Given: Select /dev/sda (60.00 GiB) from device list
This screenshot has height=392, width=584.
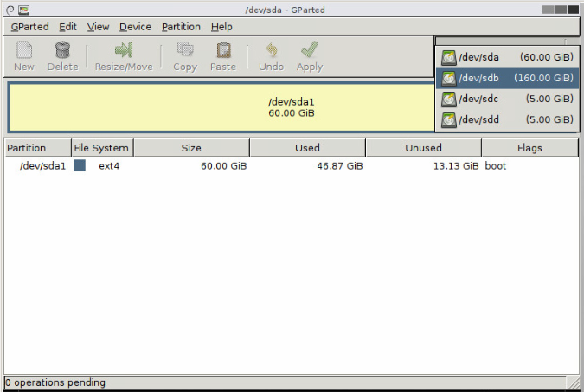Looking at the screenshot, I should click(x=506, y=57).
